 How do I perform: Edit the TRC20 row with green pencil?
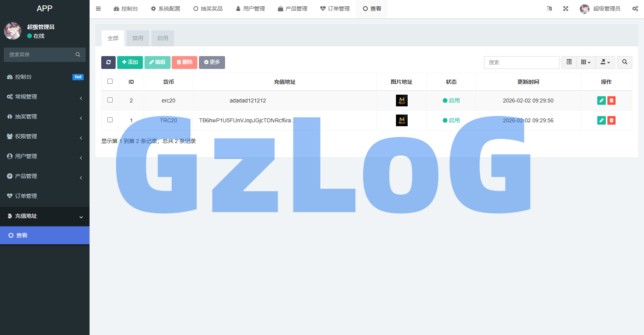602,120
